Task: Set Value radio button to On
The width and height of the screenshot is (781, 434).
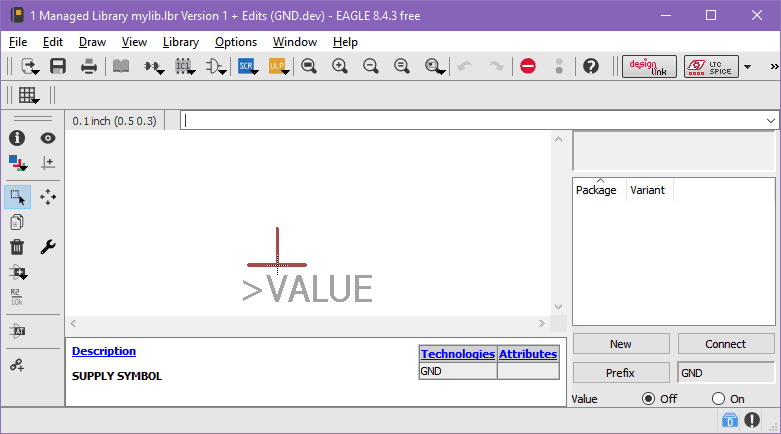Action: [718, 398]
